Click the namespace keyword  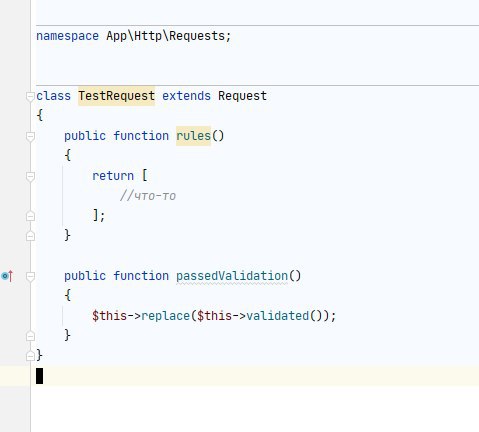pyautogui.click(x=67, y=36)
